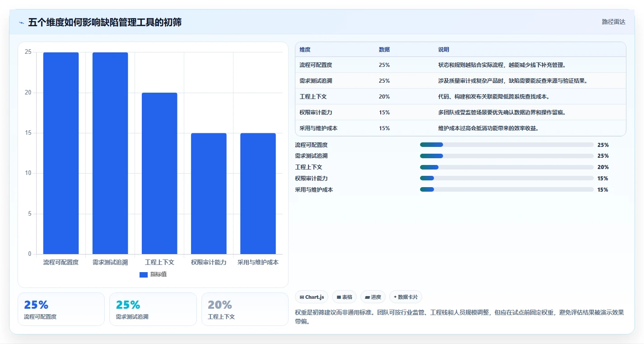Click the 20% value in table
This screenshot has height=344, width=644.
click(384, 97)
